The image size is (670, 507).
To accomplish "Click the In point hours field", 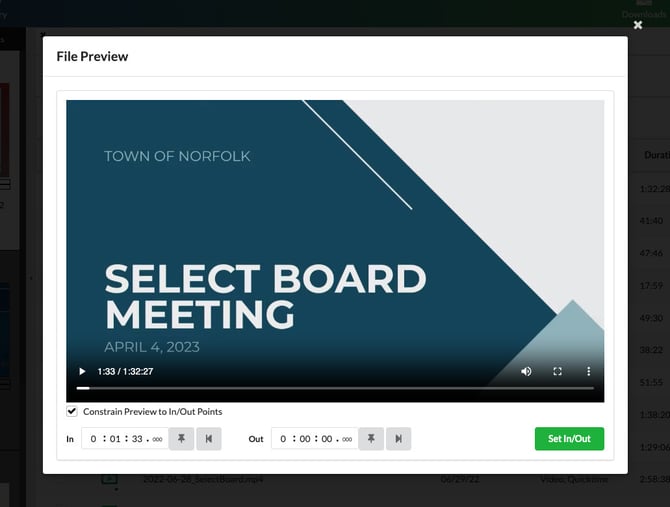I will click(x=93, y=439).
